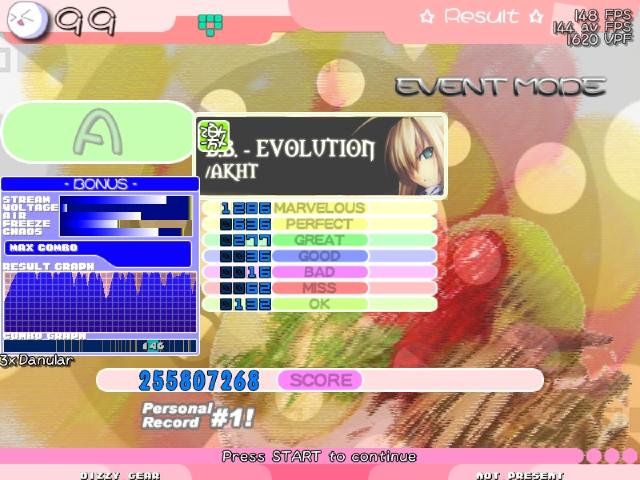The image size is (640, 480).
Task: Click the white smiley face avatar icon
Action: tap(27, 20)
